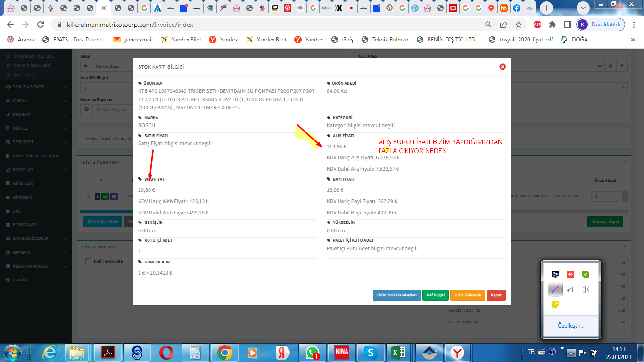Click the speaker volume icon in tray popup
Screen dimensions: 644x362
click(x=586, y=289)
